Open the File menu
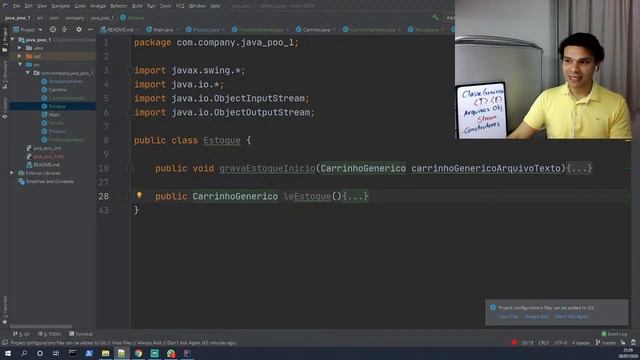The image size is (640, 360). pyautogui.click(x=16, y=6)
